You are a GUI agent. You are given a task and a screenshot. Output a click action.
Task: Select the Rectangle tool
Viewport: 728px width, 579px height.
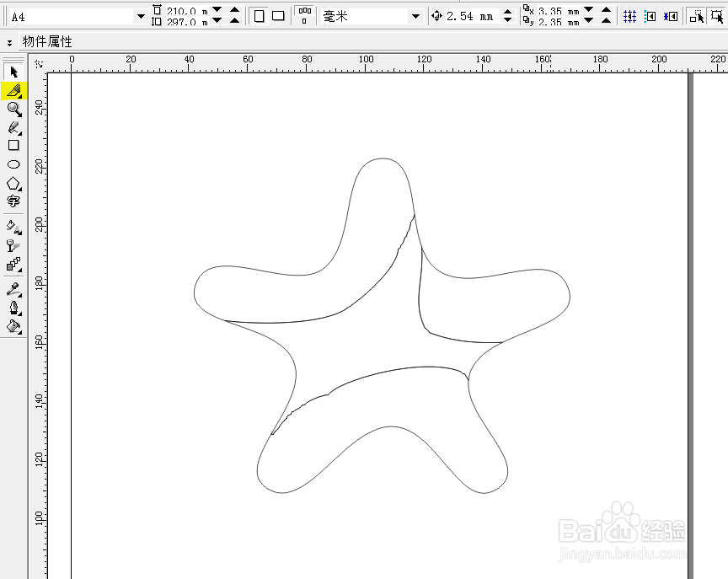click(13, 147)
